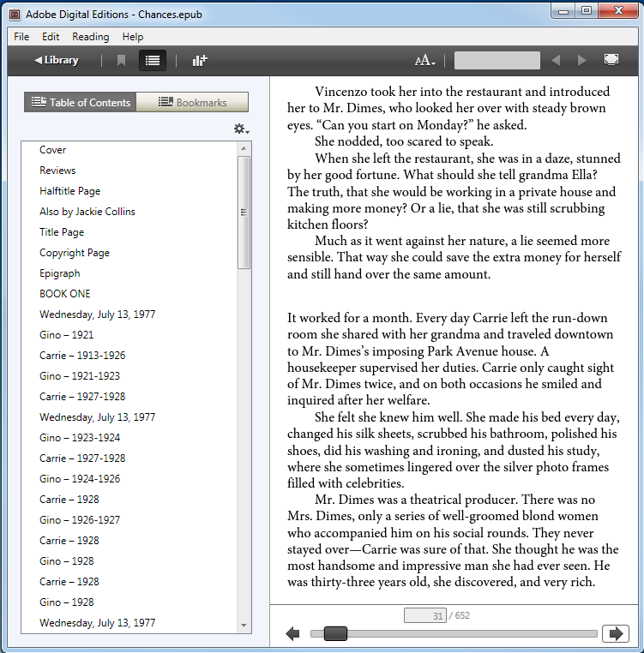Click the page progress slider handle
The height and width of the screenshot is (653, 644).
pos(335,634)
